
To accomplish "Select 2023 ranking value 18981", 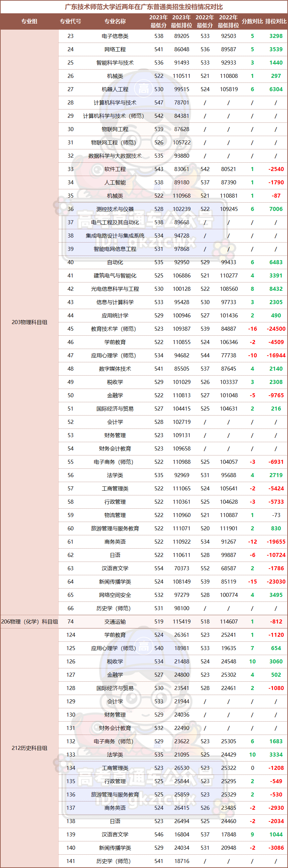I will click(x=182, y=648).
